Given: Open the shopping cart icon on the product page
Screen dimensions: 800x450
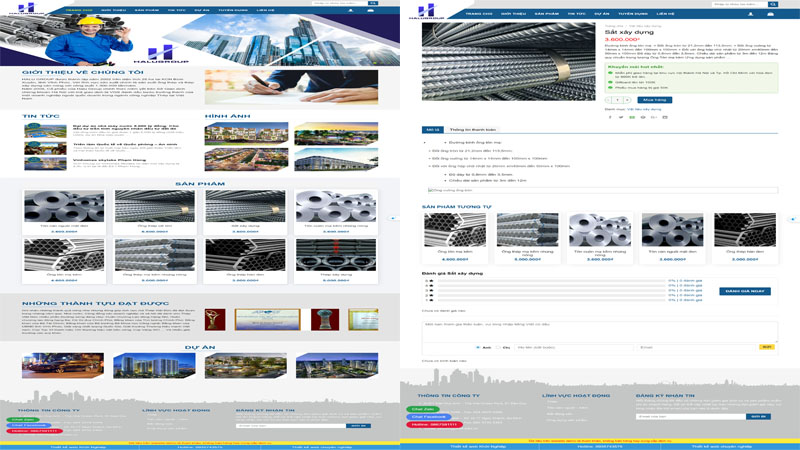Looking at the screenshot, I should coord(770,14).
